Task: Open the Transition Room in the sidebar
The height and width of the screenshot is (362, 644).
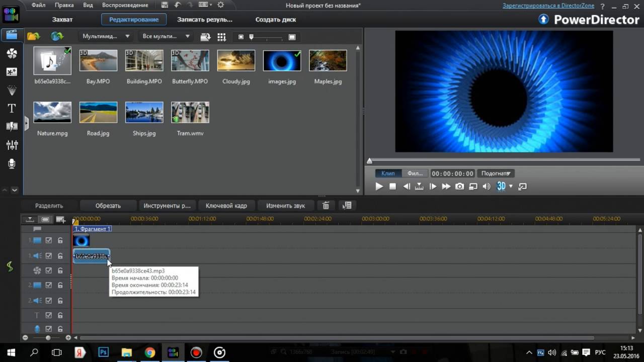Action: click(x=12, y=127)
